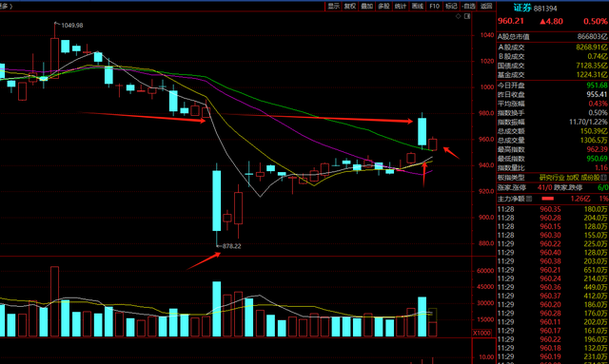Select the 证券 881394 index title
The image size is (609, 364).
pyautogui.click(x=535, y=8)
